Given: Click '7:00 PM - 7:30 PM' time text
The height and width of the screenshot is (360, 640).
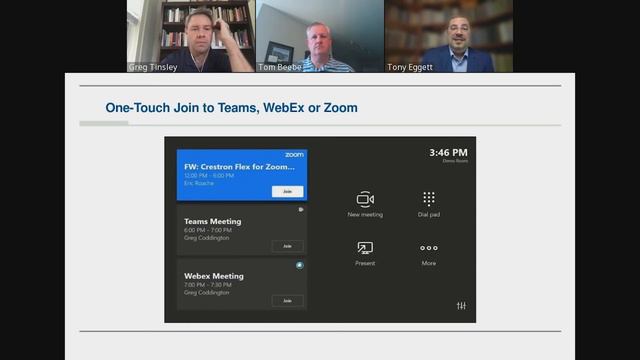Looking at the screenshot, I should [x=208, y=285].
